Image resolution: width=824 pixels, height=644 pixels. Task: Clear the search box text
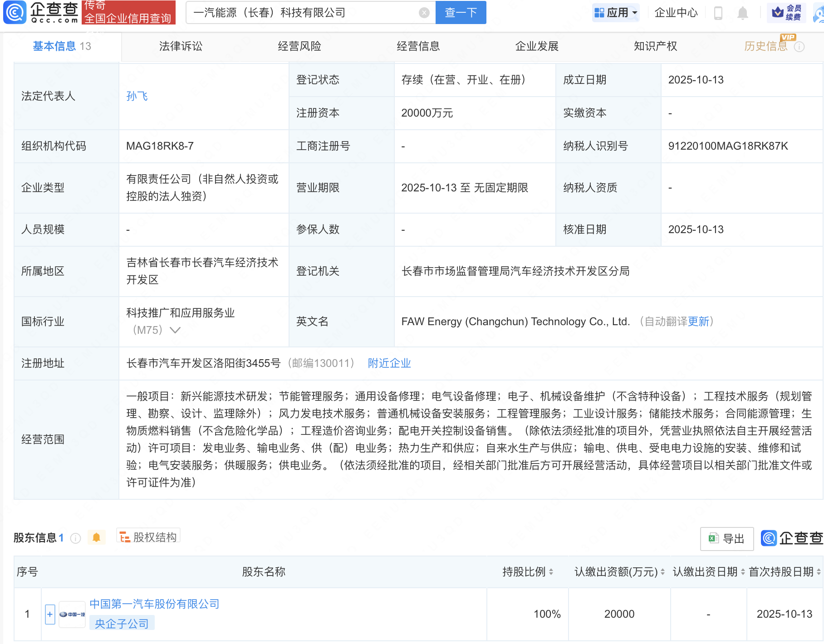(424, 13)
